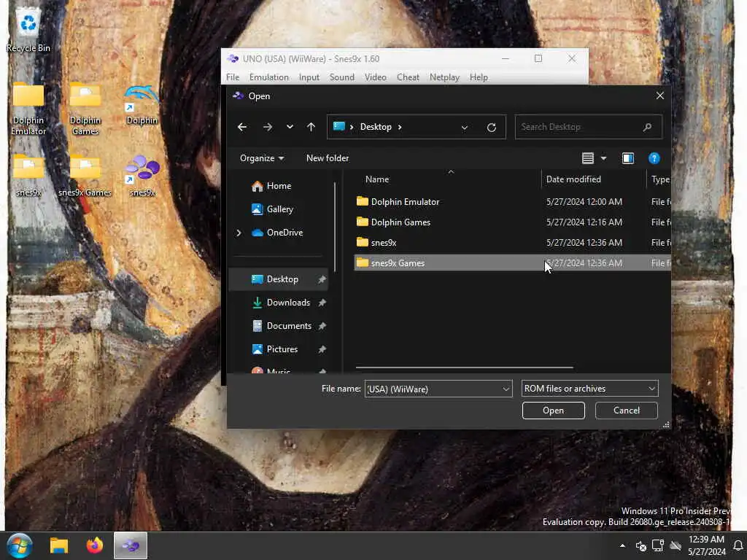Screen dimensions: 747x560
Task: Open the view options dropdown arrow
Action: pos(603,158)
